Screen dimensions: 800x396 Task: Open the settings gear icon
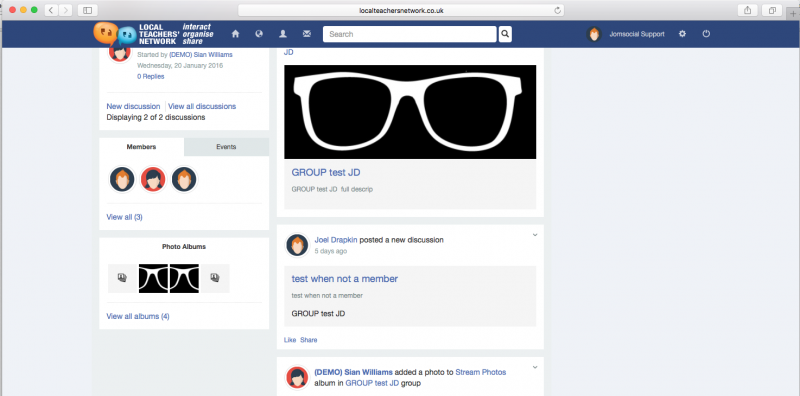tap(682, 34)
